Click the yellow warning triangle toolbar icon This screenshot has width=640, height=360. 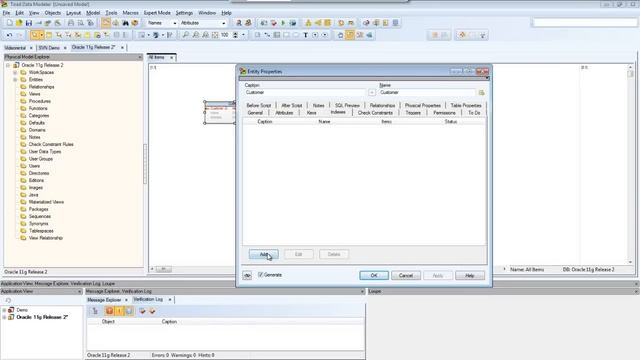tap(308, 23)
